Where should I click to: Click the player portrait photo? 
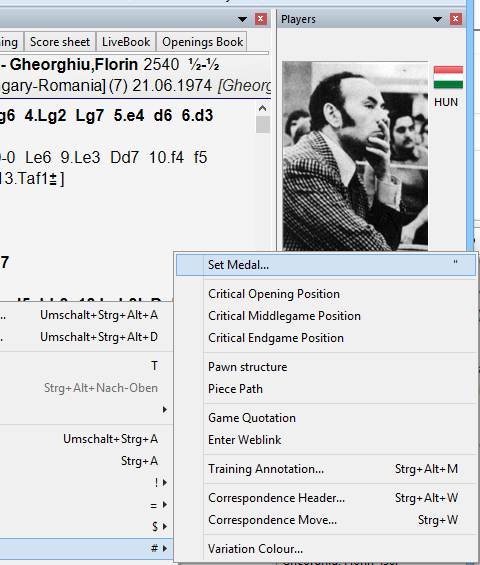[355, 156]
